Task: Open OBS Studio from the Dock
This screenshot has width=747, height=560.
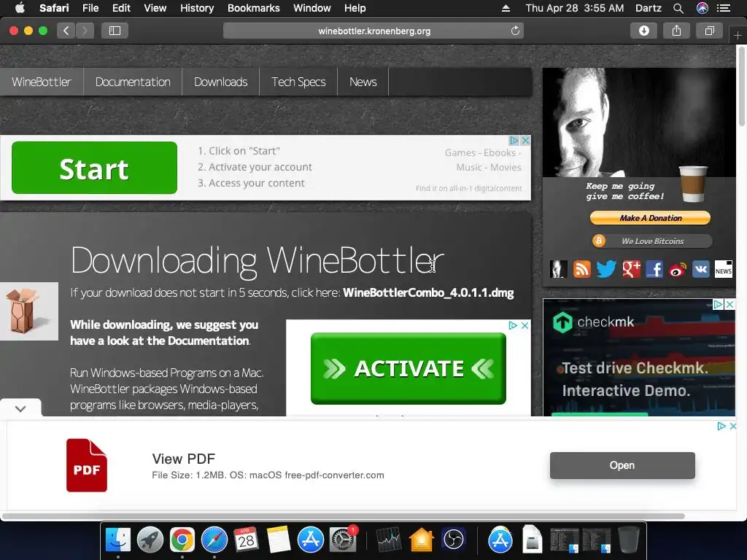Action: [x=453, y=540]
